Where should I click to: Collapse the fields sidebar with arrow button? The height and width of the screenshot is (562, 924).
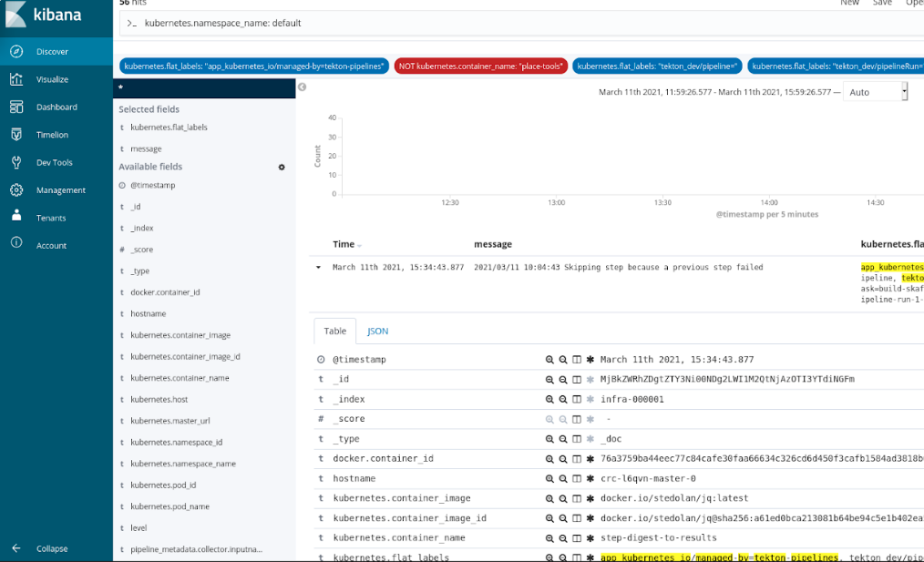point(302,87)
